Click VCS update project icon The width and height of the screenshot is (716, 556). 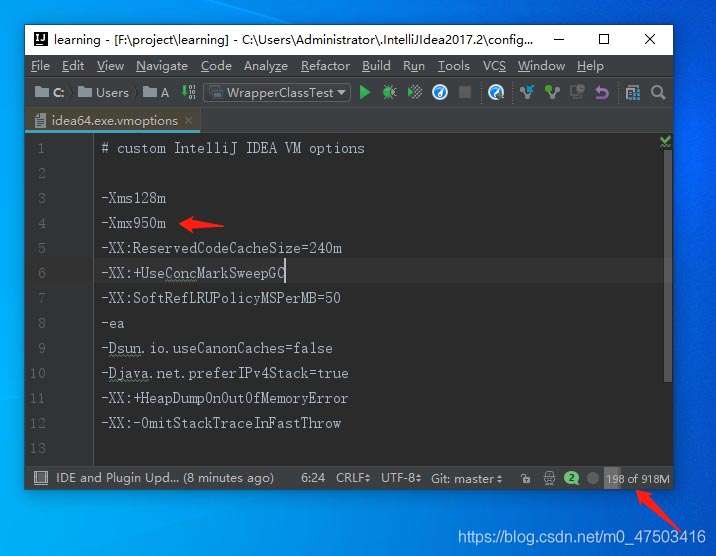click(x=526, y=93)
